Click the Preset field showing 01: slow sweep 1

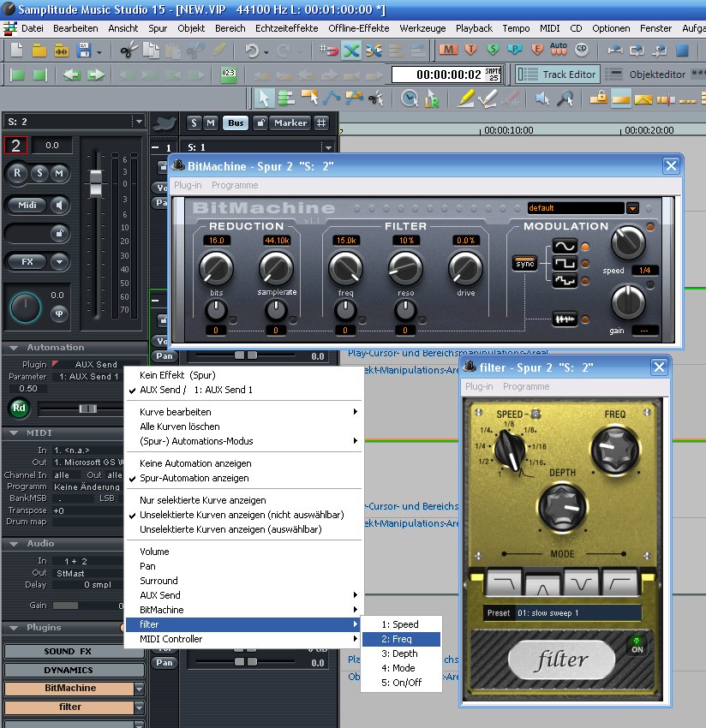561,613
